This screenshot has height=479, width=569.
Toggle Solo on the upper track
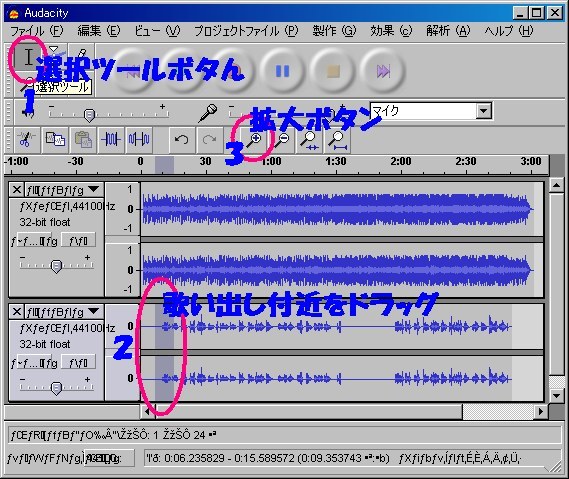(x=78, y=241)
